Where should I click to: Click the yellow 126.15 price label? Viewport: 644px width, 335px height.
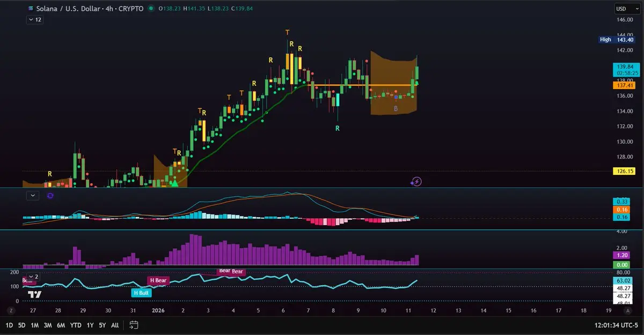(x=623, y=172)
